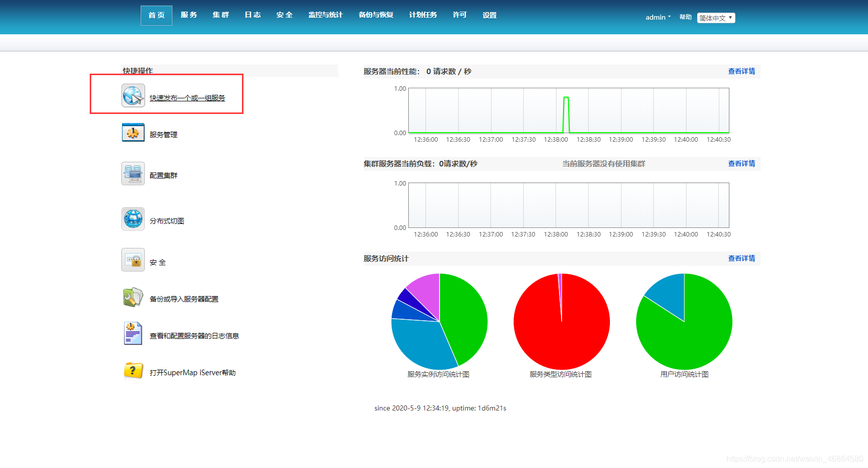
Task: Open 查看详情 for server performance
Action: tap(741, 71)
